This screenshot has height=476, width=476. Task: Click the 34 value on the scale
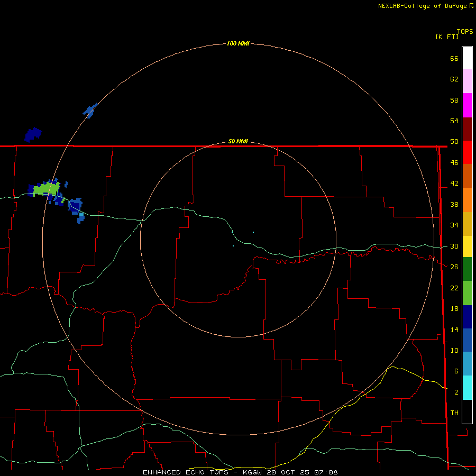[x=454, y=225]
